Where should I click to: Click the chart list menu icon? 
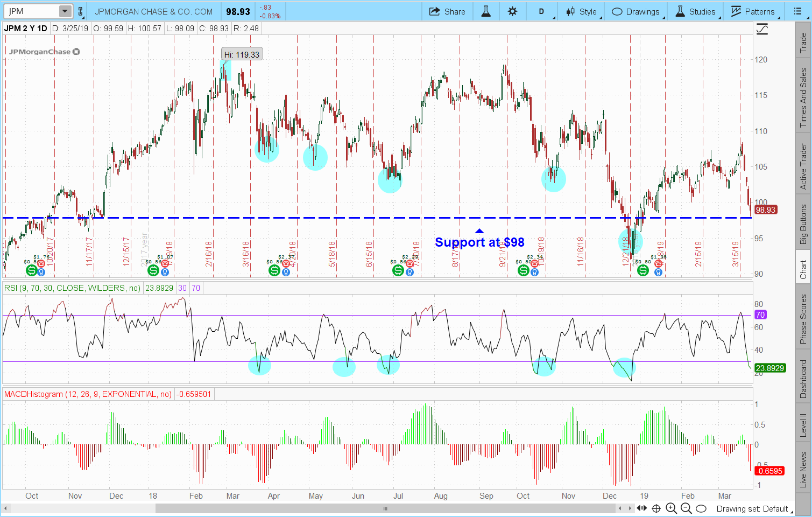tap(797, 11)
